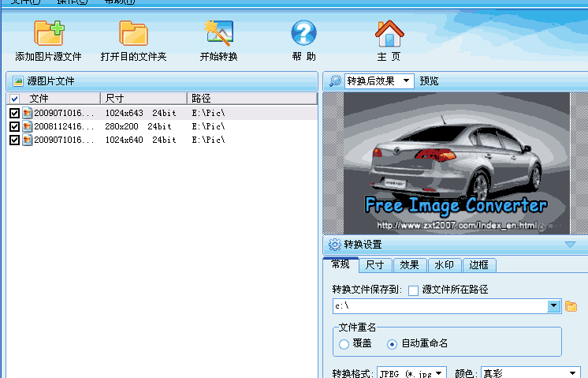The width and height of the screenshot is (588, 378).
Task: Switch to the Watermark (水印) tab
Action: pyautogui.click(x=444, y=265)
